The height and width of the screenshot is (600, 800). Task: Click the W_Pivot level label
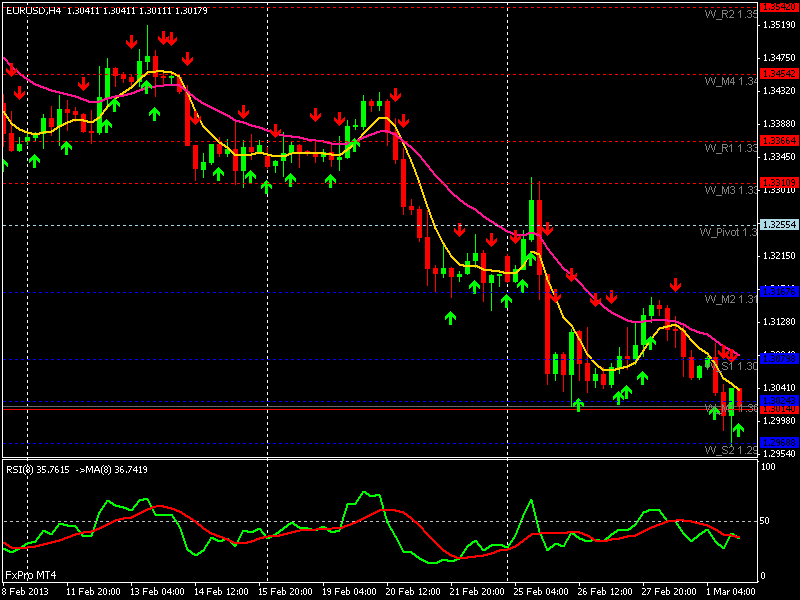[x=728, y=232]
